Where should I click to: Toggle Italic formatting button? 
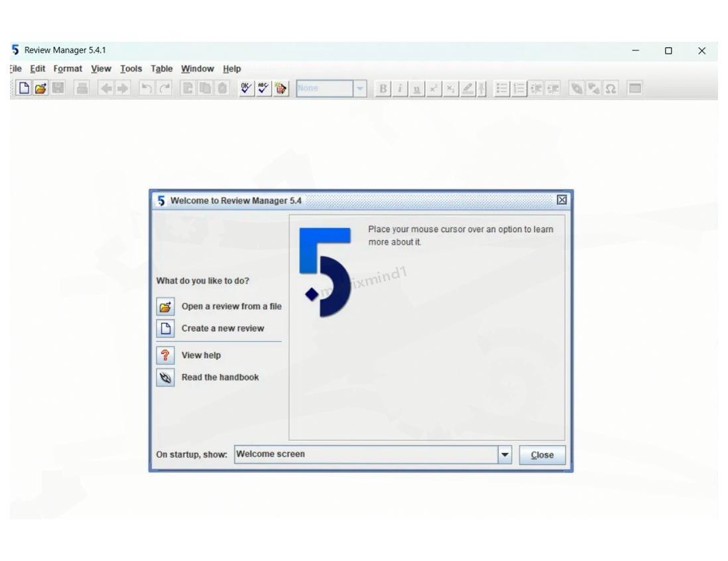[x=400, y=89]
